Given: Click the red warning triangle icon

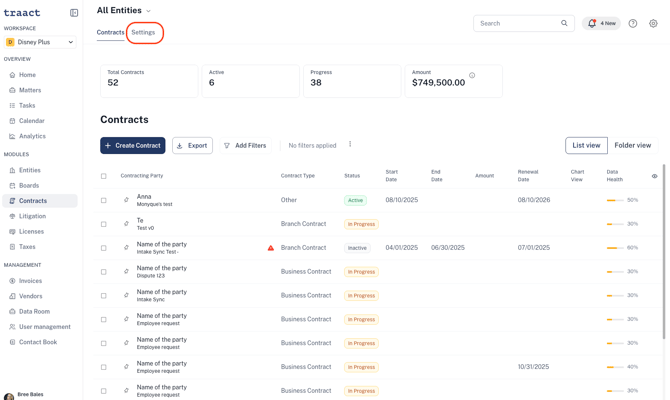Looking at the screenshot, I should (x=270, y=248).
